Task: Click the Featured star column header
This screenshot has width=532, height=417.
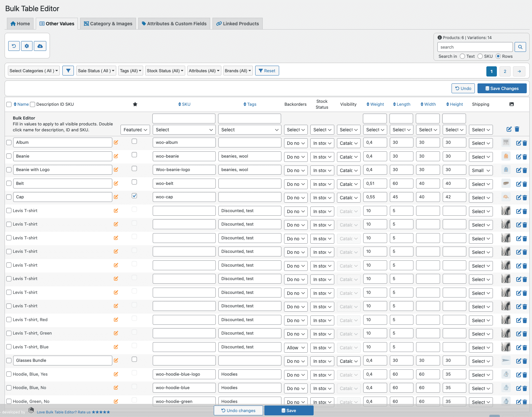Action: click(x=135, y=104)
